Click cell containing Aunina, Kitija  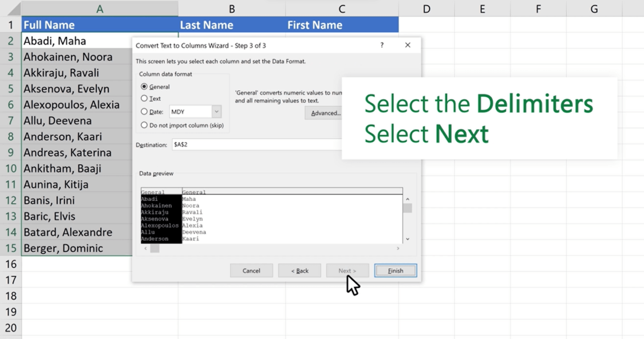coord(76,184)
